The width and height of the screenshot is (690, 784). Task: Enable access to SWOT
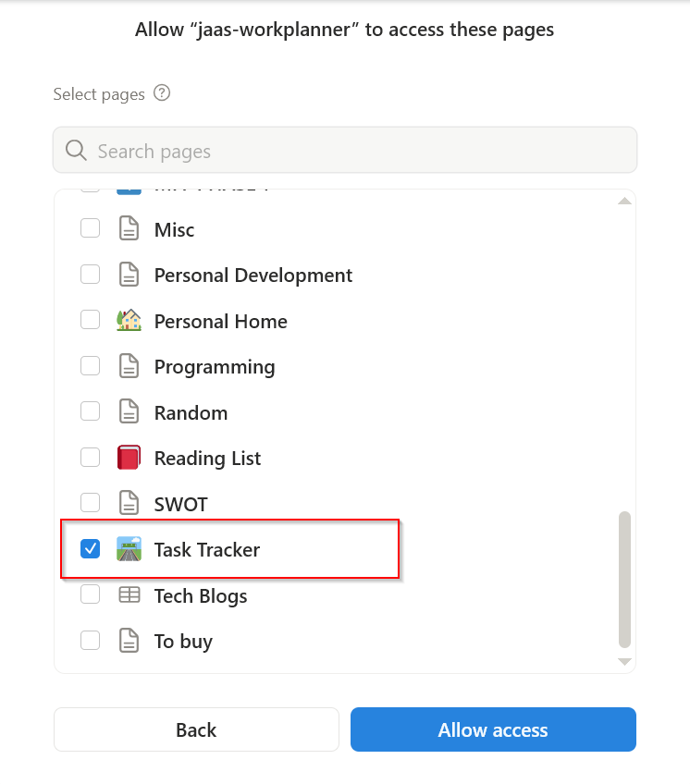click(x=90, y=503)
